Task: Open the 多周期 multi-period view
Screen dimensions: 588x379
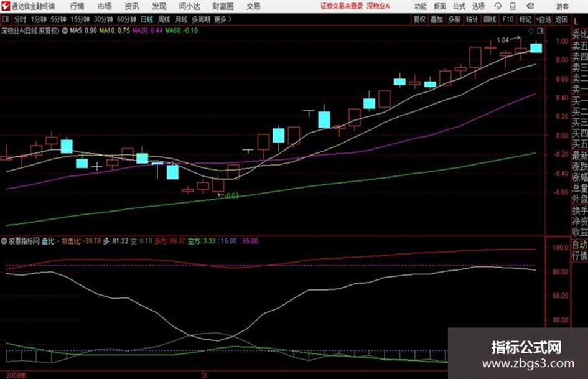Action: click(200, 19)
